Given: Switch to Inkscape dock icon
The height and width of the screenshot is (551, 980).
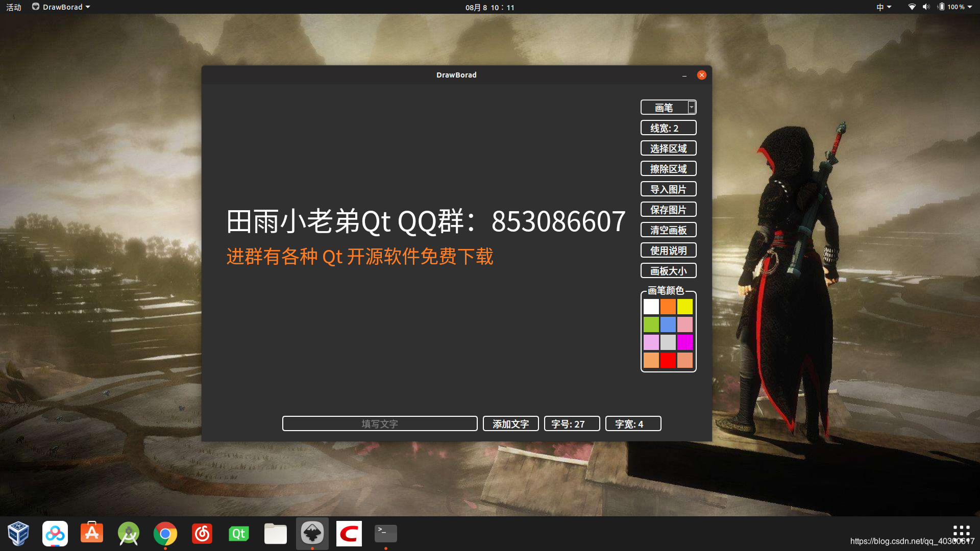Looking at the screenshot, I should [x=312, y=534].
